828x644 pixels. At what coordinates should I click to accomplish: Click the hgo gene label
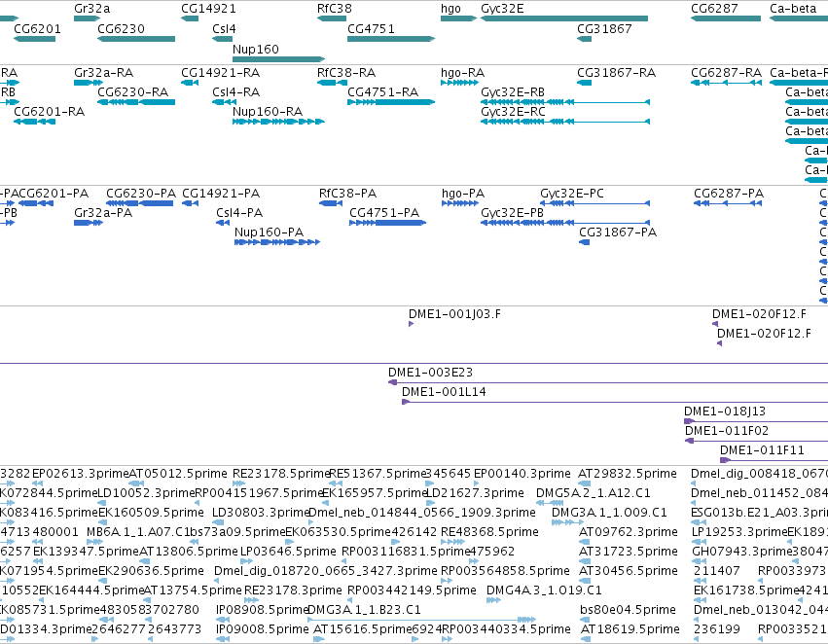pyautogui.click(x=450, y=9)
